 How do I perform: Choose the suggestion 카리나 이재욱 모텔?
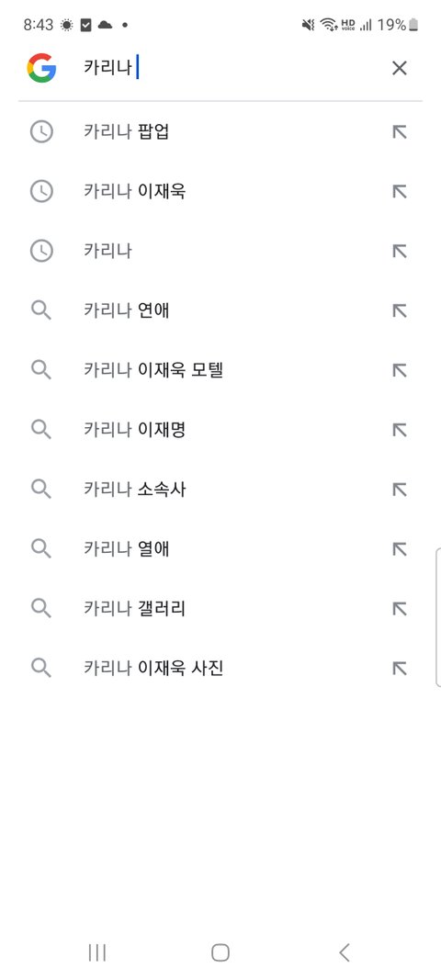220,370
